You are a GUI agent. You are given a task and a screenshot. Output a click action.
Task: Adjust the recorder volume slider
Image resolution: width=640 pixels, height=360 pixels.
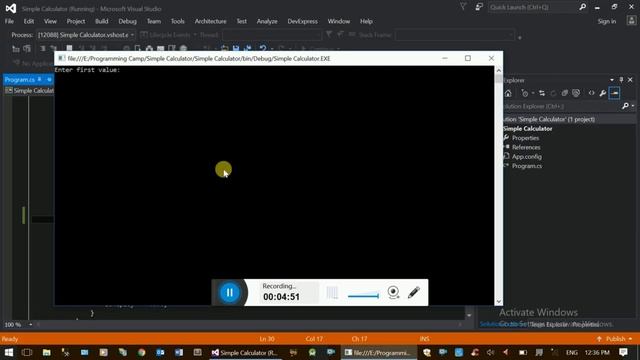pyautogui.click(x=363, y=296)
